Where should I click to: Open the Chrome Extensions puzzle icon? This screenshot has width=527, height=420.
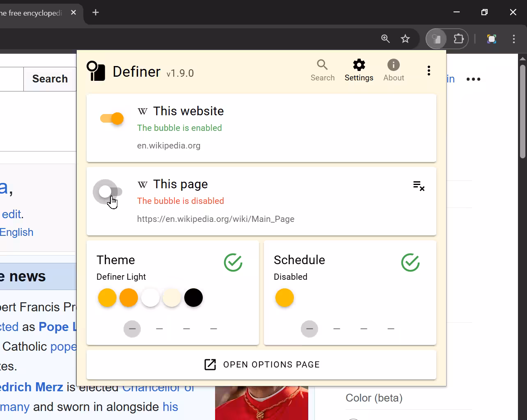click(458, 39)
